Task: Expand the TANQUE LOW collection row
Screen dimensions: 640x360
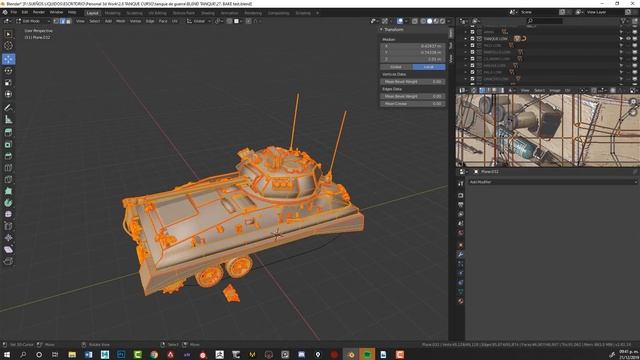Action: 466,39
